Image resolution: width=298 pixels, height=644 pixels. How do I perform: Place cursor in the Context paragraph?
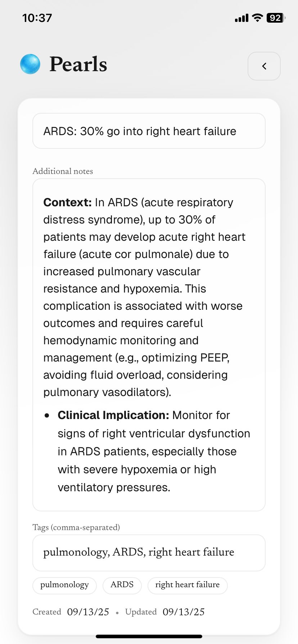pyautogui.click(x=144, y=297)
